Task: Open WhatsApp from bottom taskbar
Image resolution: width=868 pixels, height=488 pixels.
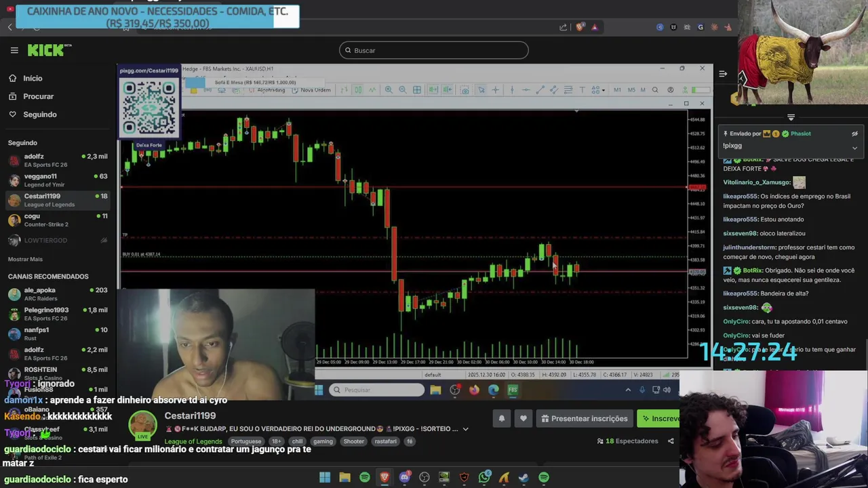Action: pyautogui.click(x=484, y=477)
